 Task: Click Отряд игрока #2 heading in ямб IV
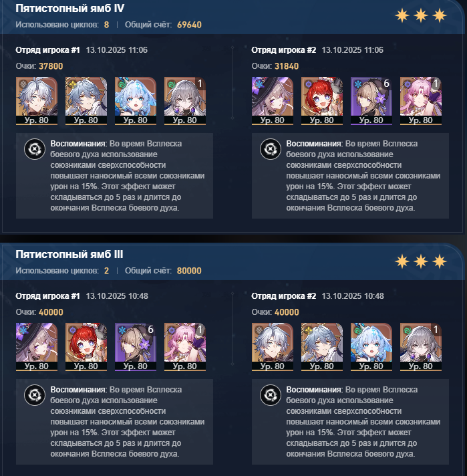pyautogui.click(x=284, y=50)
